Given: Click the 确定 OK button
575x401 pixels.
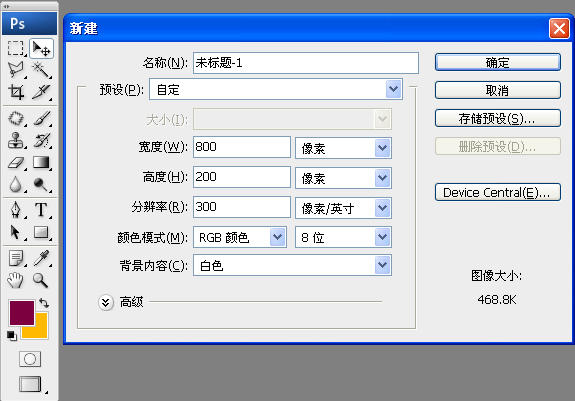Looking at the screenshot, I should [x=498, y=62].
